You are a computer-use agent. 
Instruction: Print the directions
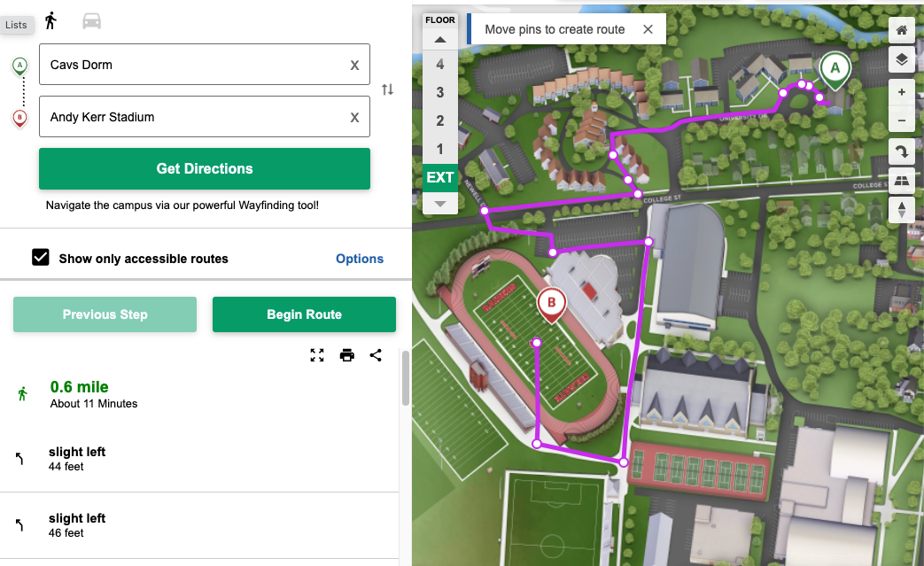[347, 355]
